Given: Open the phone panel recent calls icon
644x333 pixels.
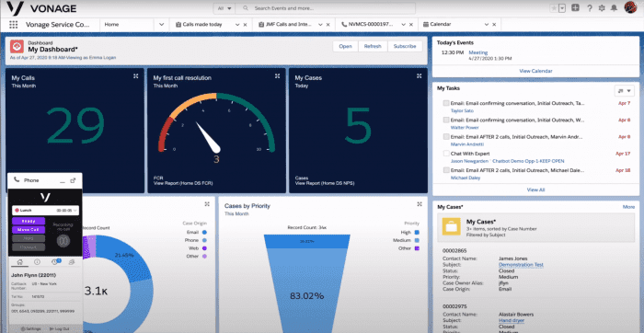Looking at the screenshot, I should (x=55, y=262).
